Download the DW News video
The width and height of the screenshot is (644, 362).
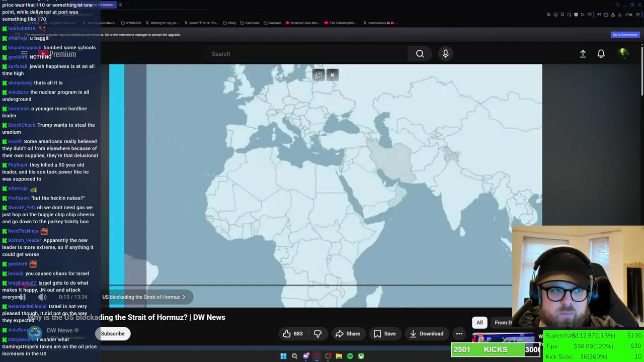click(x=426, y=334)
